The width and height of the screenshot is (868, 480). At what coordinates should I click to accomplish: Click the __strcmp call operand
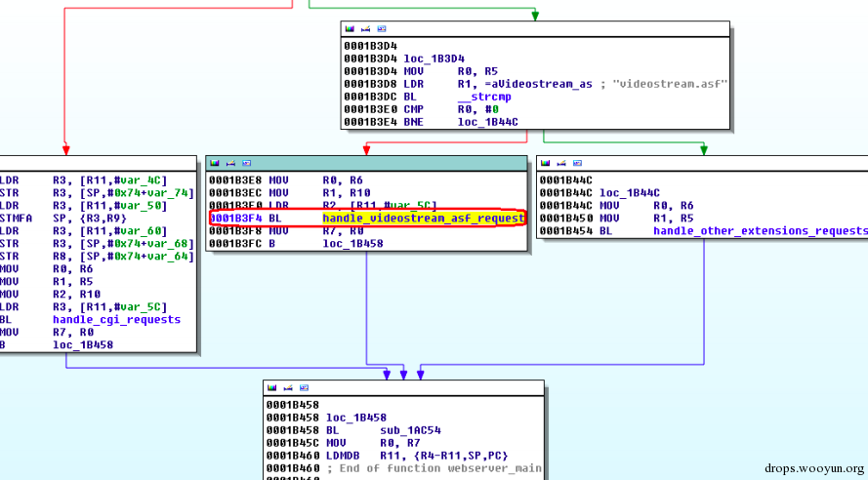(x=484, y=97)
